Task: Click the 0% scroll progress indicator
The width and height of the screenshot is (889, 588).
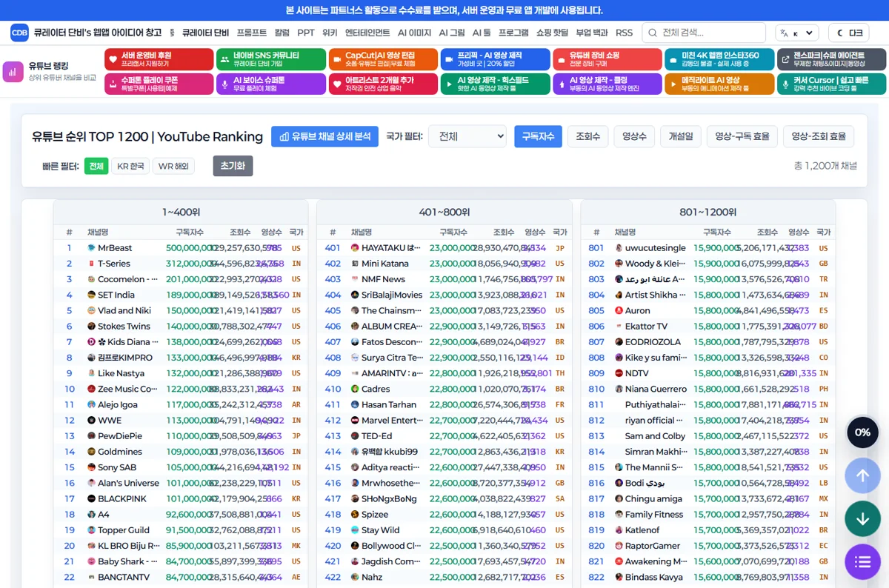Action: tap(862, 432)
